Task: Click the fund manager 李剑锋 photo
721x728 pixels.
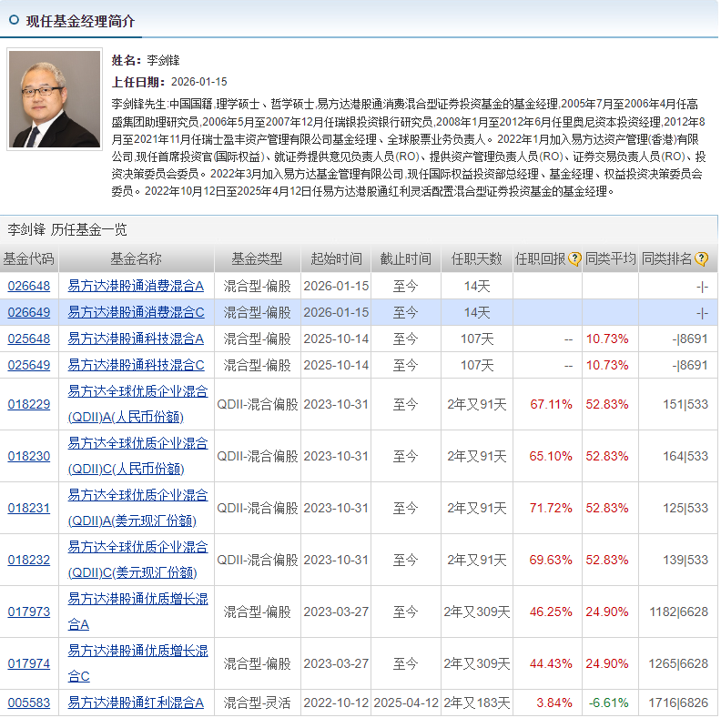Action: (x=55, y=99)
